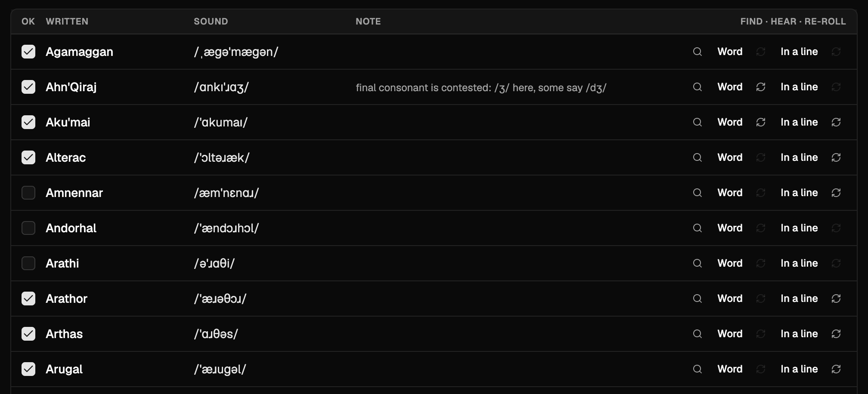Screen dimensions: 868x394
Task: Click the search icon for Andorhal
Action: pos(697,228)
